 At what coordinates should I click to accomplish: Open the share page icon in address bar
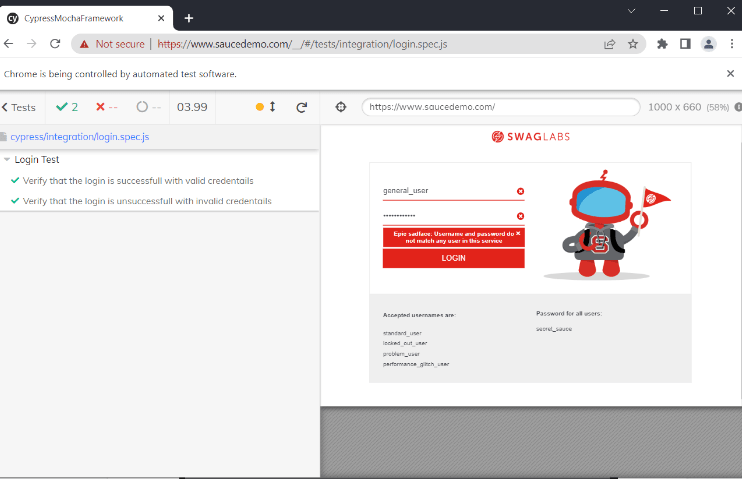coord(610,44)
